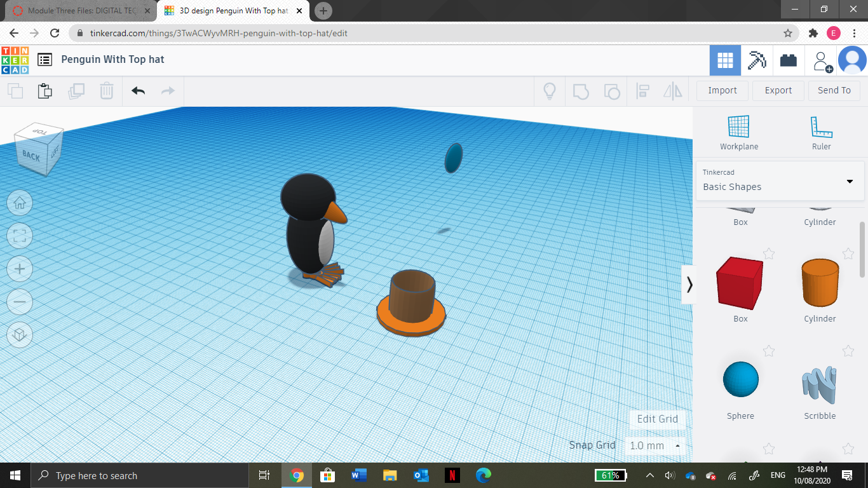Open the Blocks pickaxe mode

(757, 60)
